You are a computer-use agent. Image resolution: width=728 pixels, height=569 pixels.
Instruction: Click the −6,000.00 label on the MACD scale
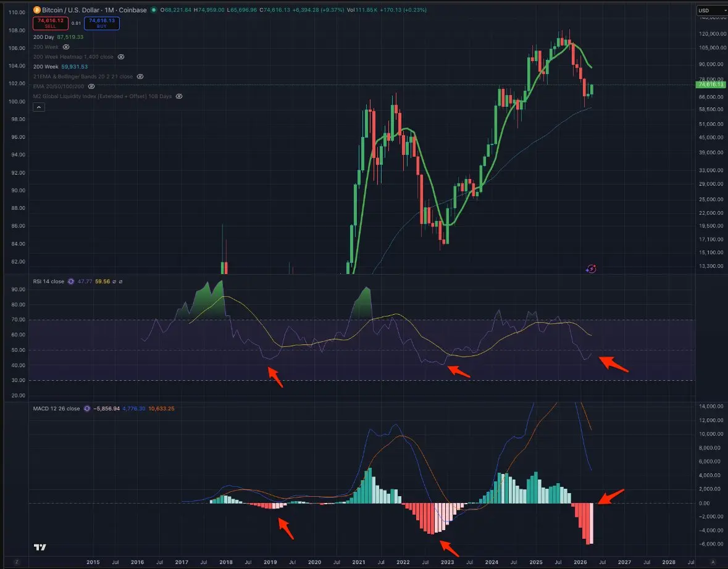tap(711, 544)
